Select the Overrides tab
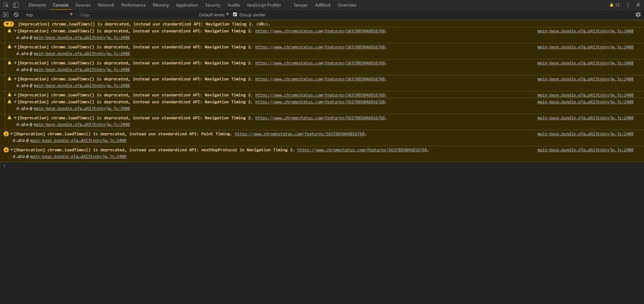Screen dimensions: 644x304 [x=347, y=5]
